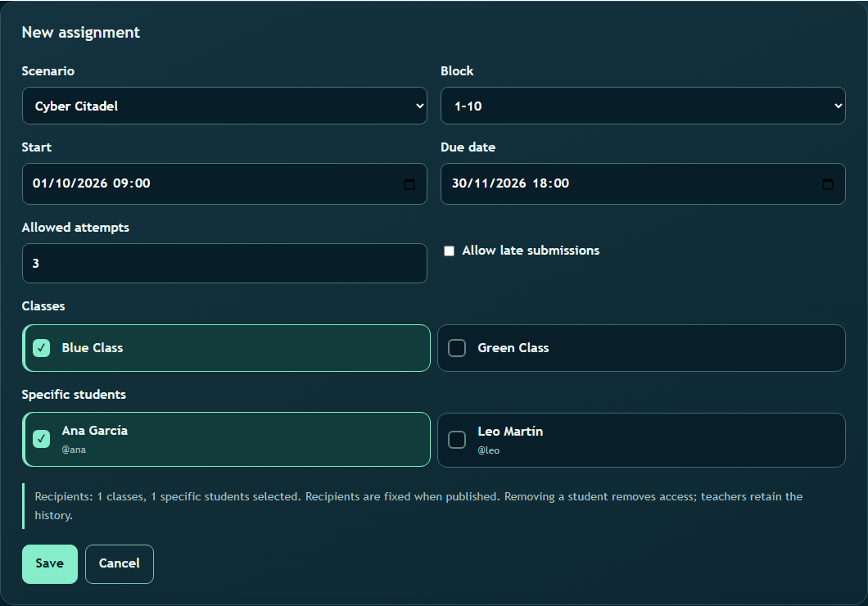Select the Leo Martín student checkbox
Image resolution: width=868 pixels, height=606 pixels.
(x=457, y=440)
